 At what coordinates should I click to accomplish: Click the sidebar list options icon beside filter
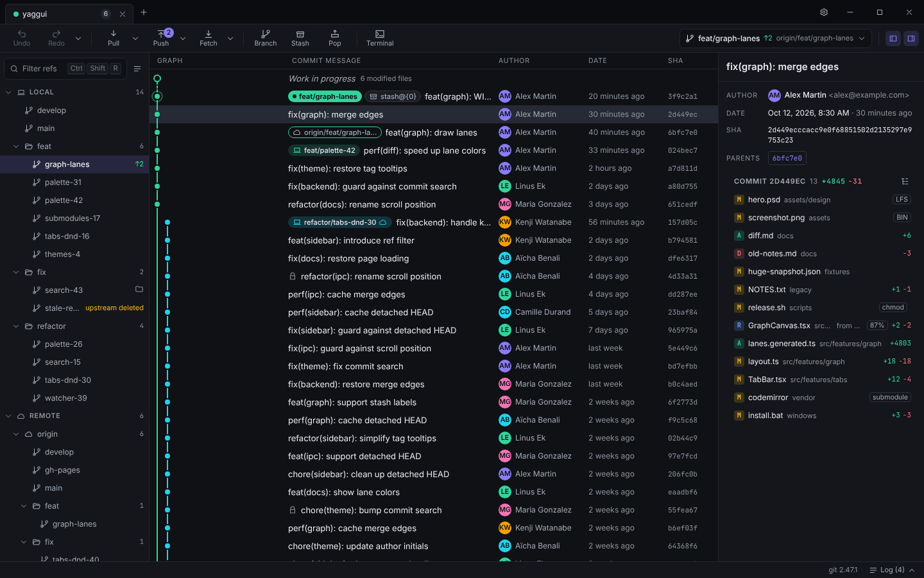(137, 69)
